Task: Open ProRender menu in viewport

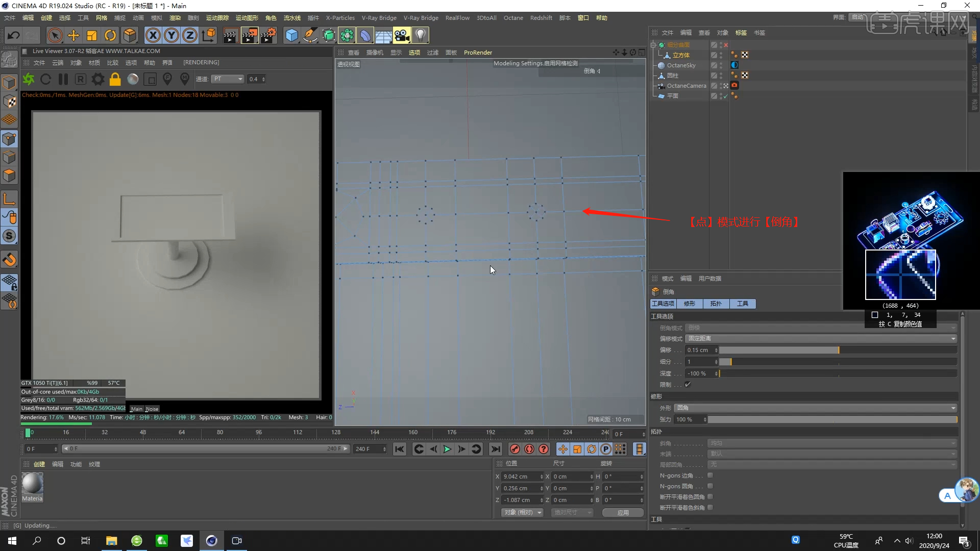Action: (478, 53)
